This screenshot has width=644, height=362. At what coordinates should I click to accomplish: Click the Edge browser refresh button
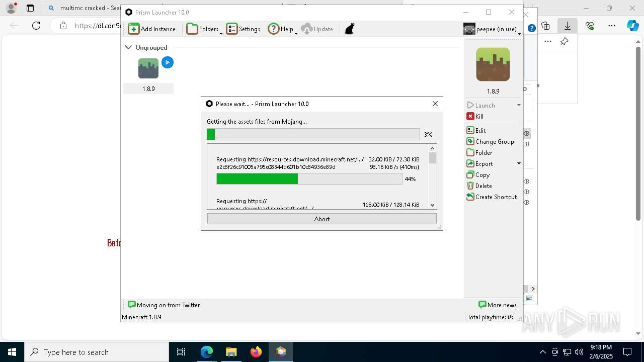36,26
